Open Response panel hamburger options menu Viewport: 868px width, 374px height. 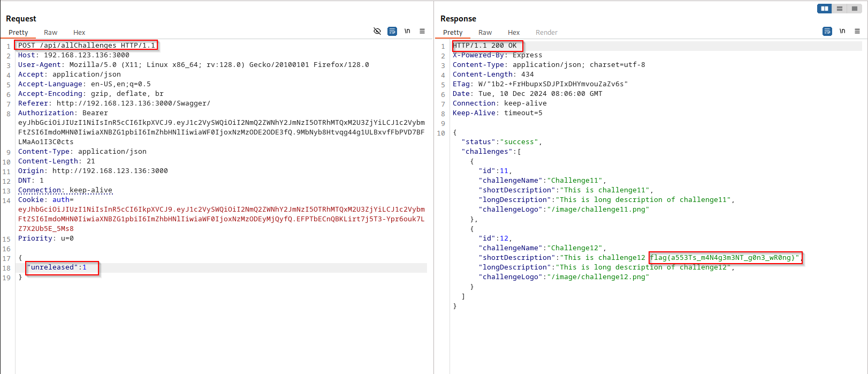(857, 31)
